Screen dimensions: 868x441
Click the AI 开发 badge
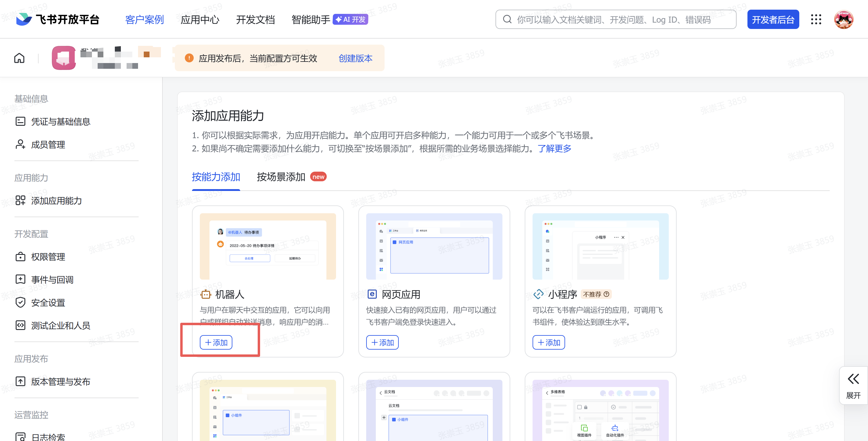(x=351, y=19)
